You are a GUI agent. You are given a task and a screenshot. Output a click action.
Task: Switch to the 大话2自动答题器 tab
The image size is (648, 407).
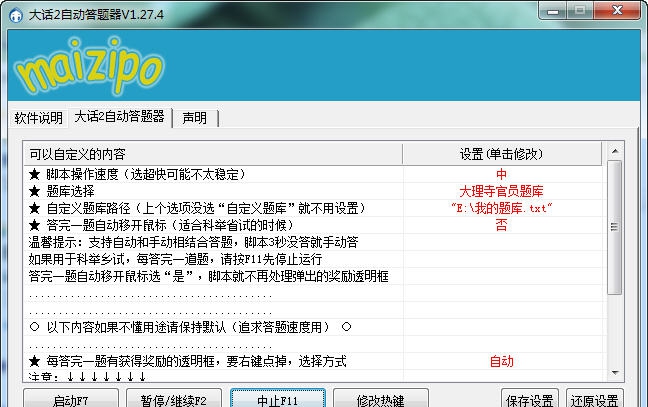coord(119,117)
